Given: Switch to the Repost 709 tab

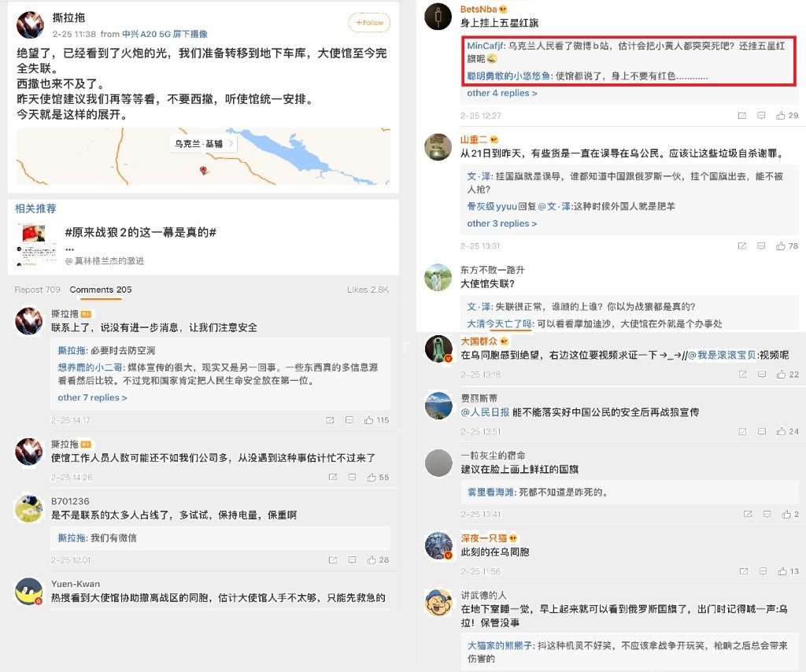Looking at the screenshot, I should point(38,290).
